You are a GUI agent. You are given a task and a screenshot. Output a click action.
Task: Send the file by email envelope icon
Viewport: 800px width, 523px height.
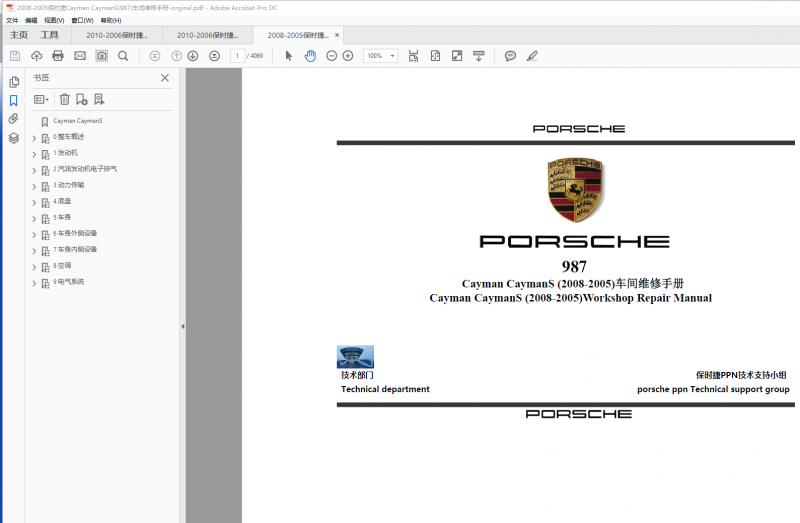click(x=80, y=56)
